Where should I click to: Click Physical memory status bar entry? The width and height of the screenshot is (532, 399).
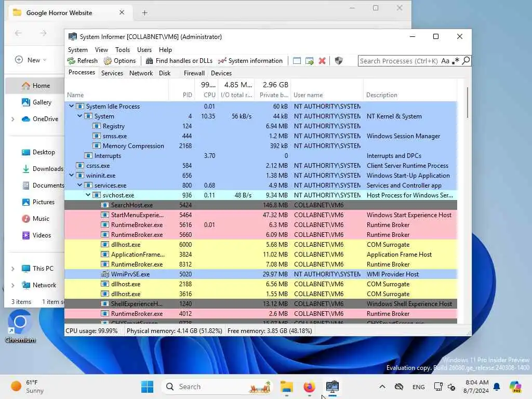175,331
